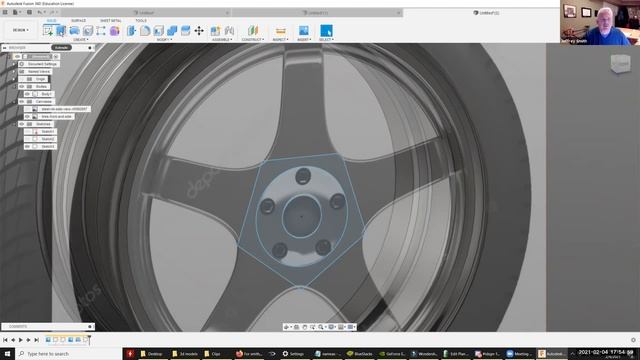640x360 pixels.
Task: Switch to the Solid tab
Action: coord(51,20)
